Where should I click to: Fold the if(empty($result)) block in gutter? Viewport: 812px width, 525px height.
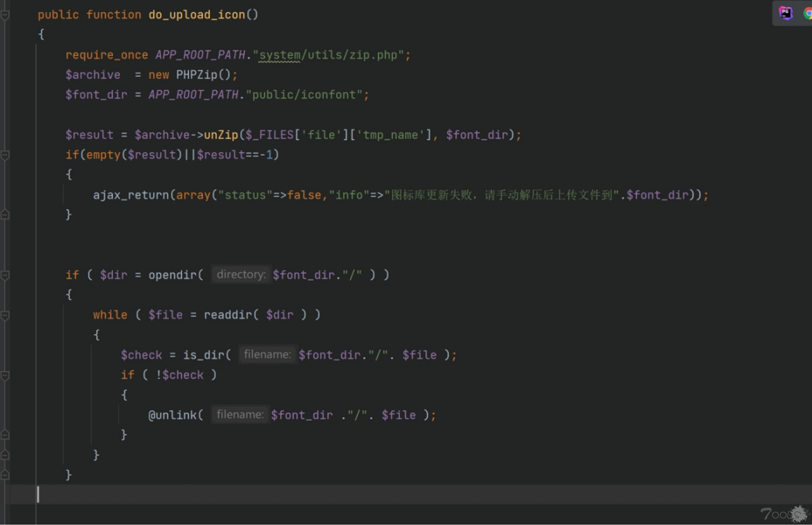(5, 155)
